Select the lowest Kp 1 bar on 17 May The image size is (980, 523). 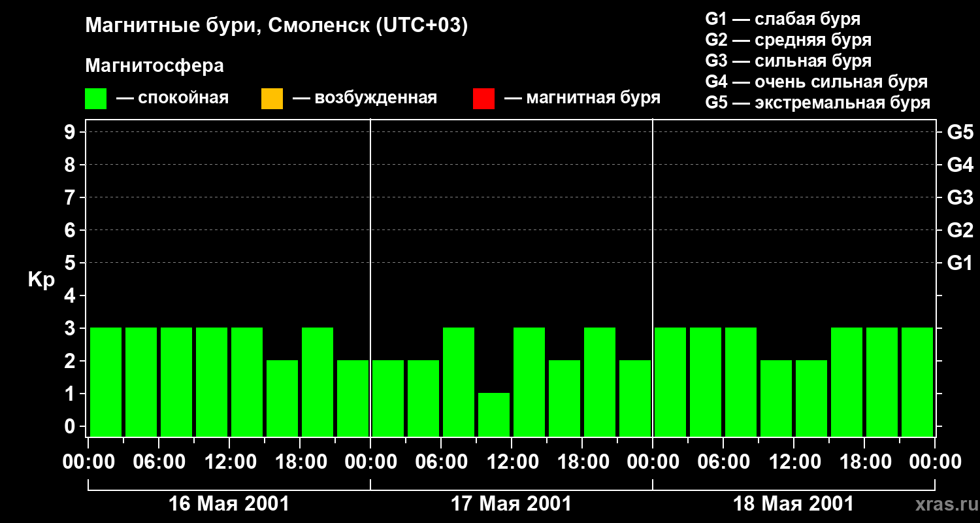494,414
